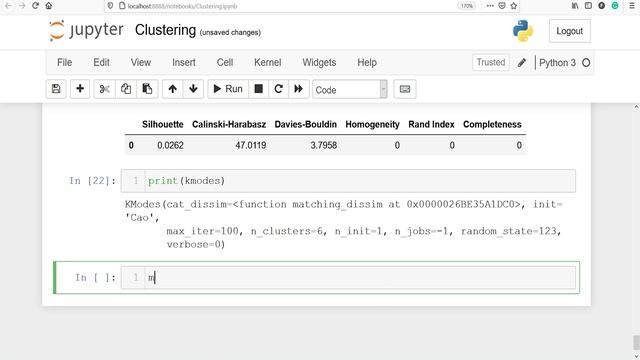The image size is (640, 360).
Task: Open the View menu
Action: (141, 62)
